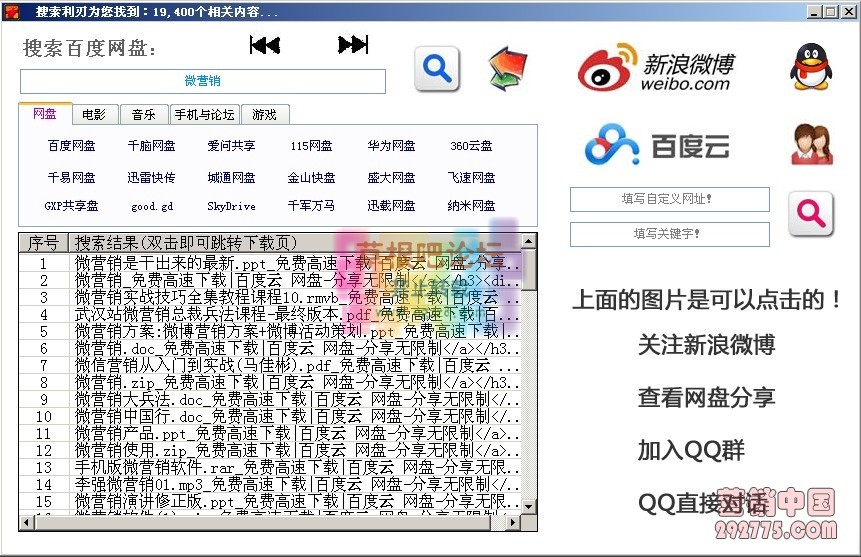Screen dimensions: 861x557
Task: Open the 手机与论坛 tab
Action: pyautogui.click(x=204, y=114)
